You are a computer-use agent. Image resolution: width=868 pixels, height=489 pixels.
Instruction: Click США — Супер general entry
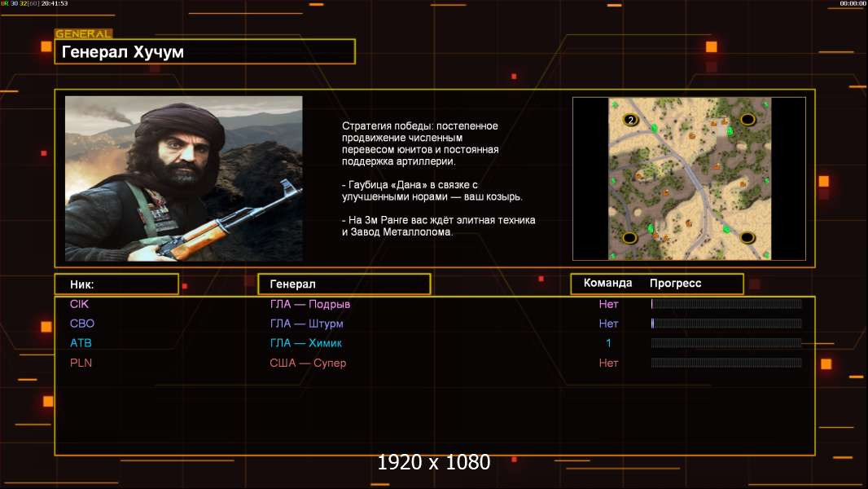point(308,363)
